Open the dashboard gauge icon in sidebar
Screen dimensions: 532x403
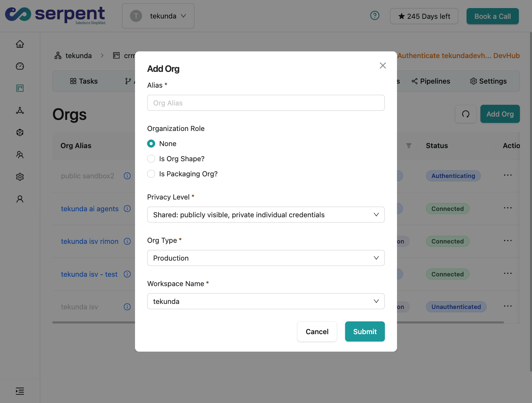pos(20,66)
